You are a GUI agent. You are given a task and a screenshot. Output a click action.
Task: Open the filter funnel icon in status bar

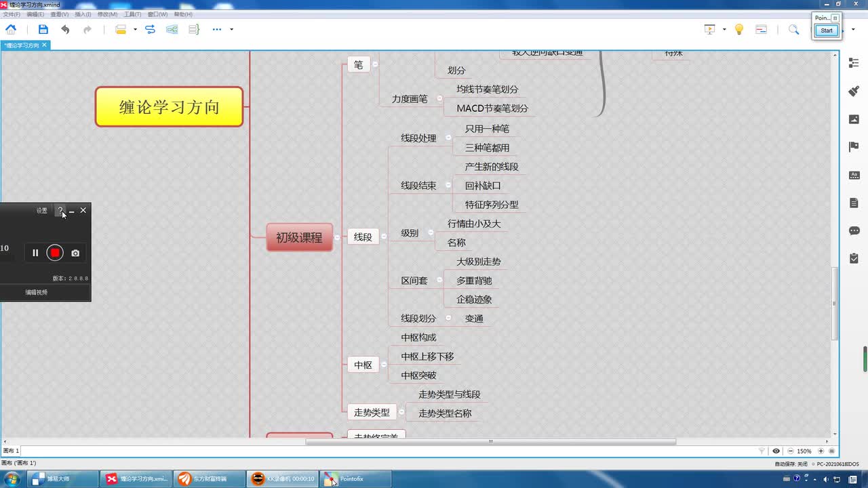(x=762, y=451)
